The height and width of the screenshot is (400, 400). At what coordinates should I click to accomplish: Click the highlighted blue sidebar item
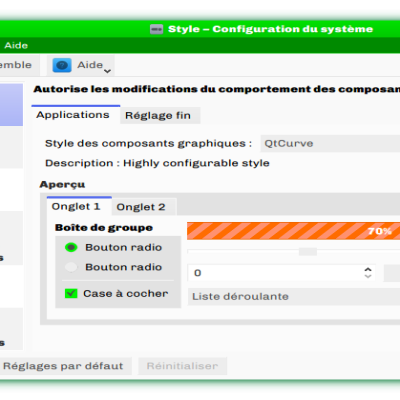(11, 105)
